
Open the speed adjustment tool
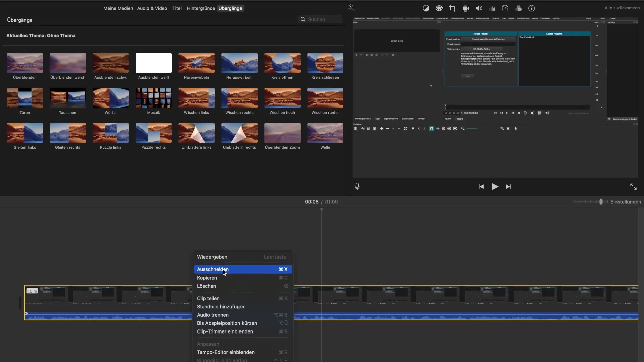[x=505, y=8]
